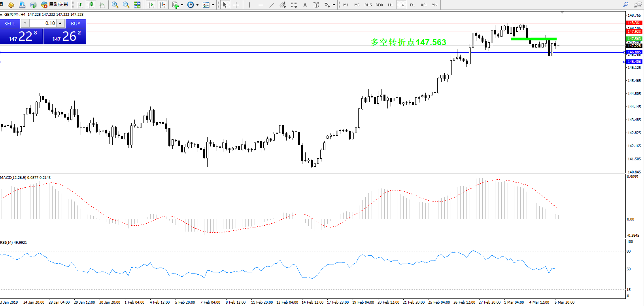This screenshot has height=306, width=644.
Task: Select the text label tool
Action: [x=305, y=5]
